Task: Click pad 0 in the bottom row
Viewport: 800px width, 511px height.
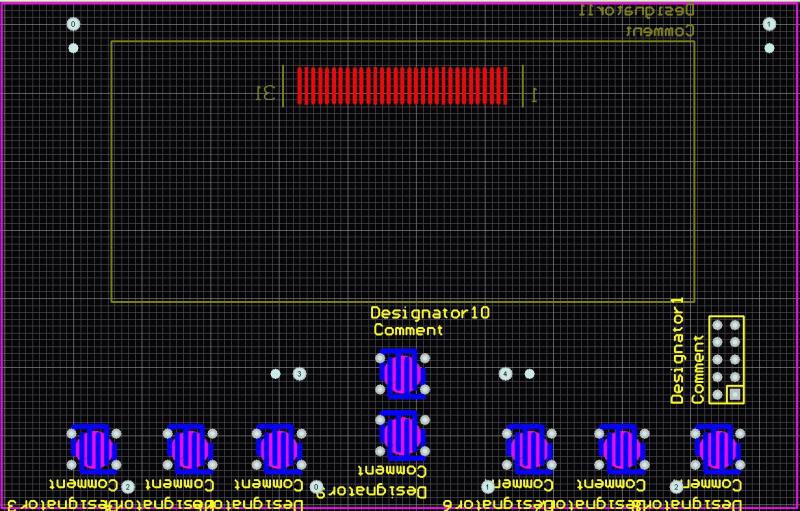Action: tap(317, 487)
